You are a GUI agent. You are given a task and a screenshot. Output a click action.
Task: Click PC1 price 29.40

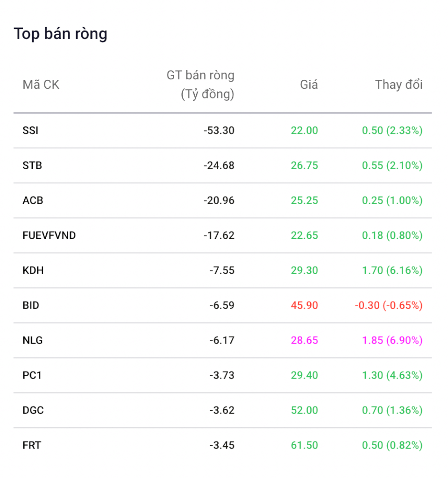pos(304,375)
